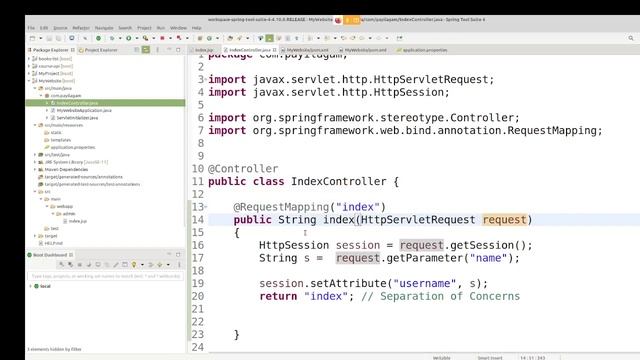Expand the course-api project
Screen dimensions: 640x360
point(29,66)
